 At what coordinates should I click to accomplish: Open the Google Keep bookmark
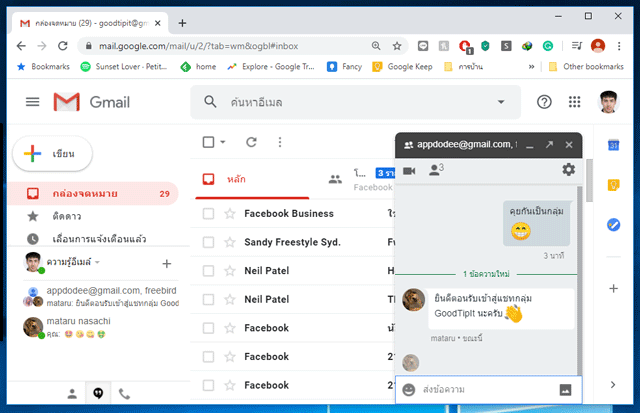(x=402, y=67)
